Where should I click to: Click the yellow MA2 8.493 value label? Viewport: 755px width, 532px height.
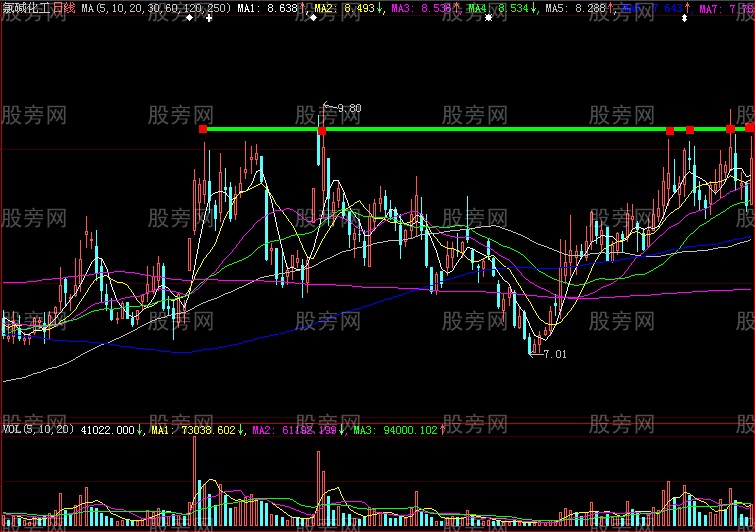345,7
